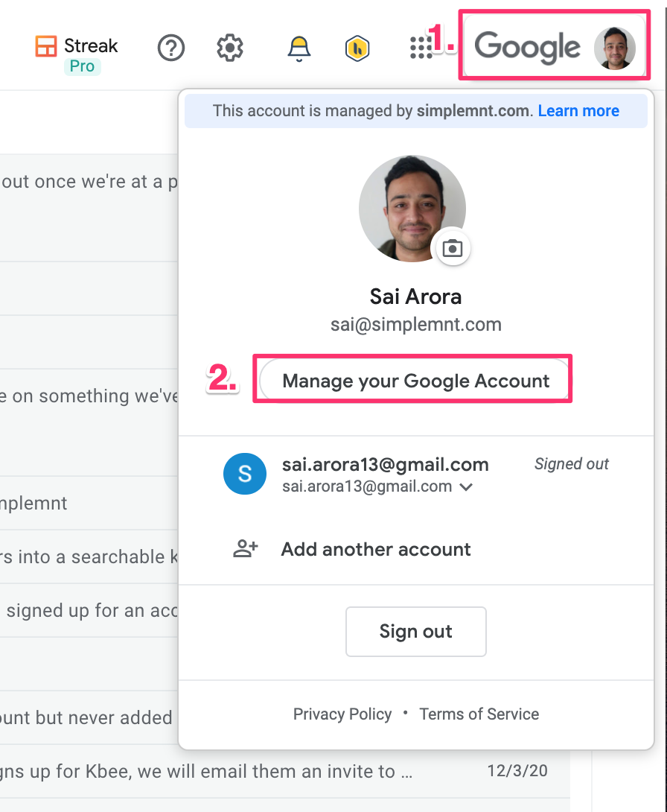Click the yellow notification bell icon
This screenshot has height=812, width=667.
299,48
